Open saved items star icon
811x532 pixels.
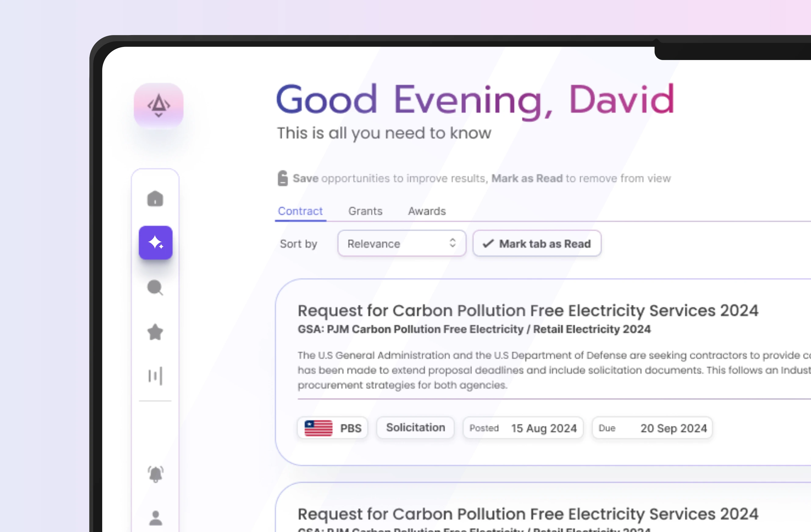click(155, 332)
